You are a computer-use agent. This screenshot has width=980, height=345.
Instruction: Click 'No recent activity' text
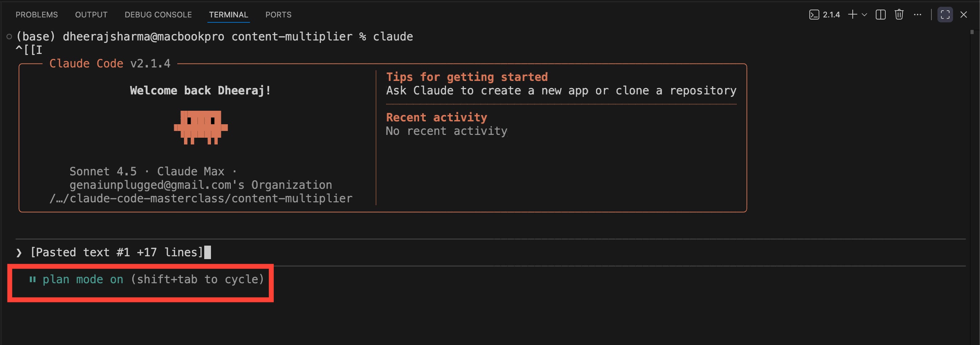pos(446,131)
